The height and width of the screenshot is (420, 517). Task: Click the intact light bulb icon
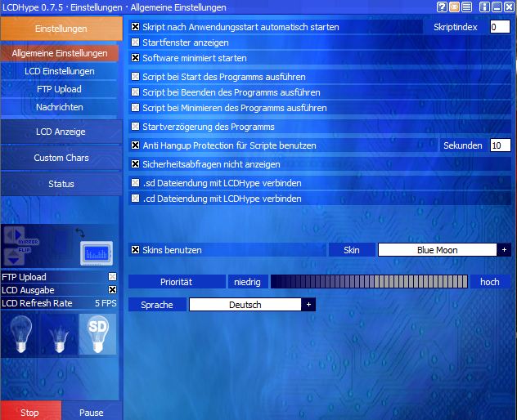pyautogui.click(x=20, y=334)
